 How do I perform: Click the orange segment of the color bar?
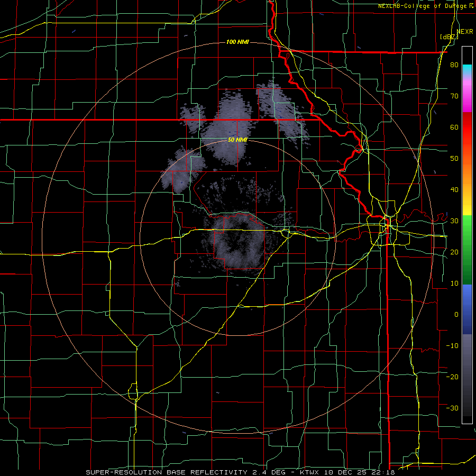click(x=467, y=170)
